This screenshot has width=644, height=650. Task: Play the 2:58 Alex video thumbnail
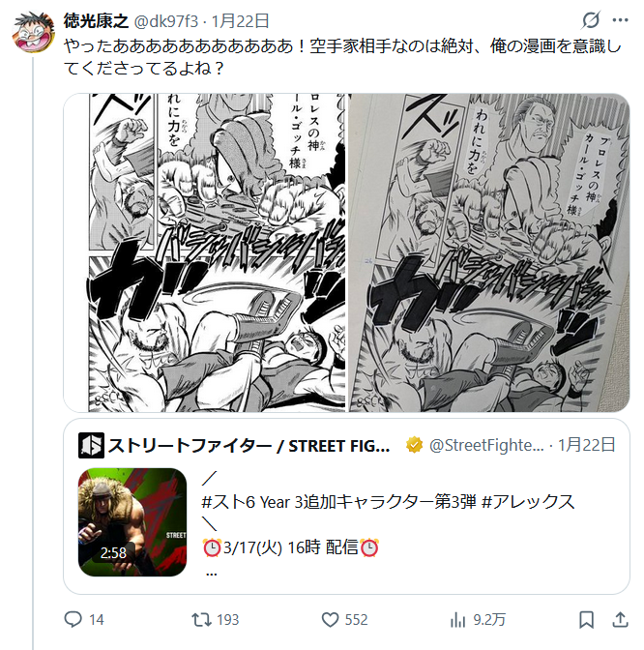tap(132, 522)
